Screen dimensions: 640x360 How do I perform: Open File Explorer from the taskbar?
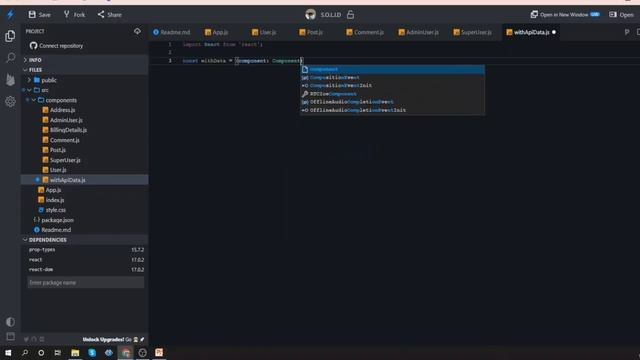[75, 353]
